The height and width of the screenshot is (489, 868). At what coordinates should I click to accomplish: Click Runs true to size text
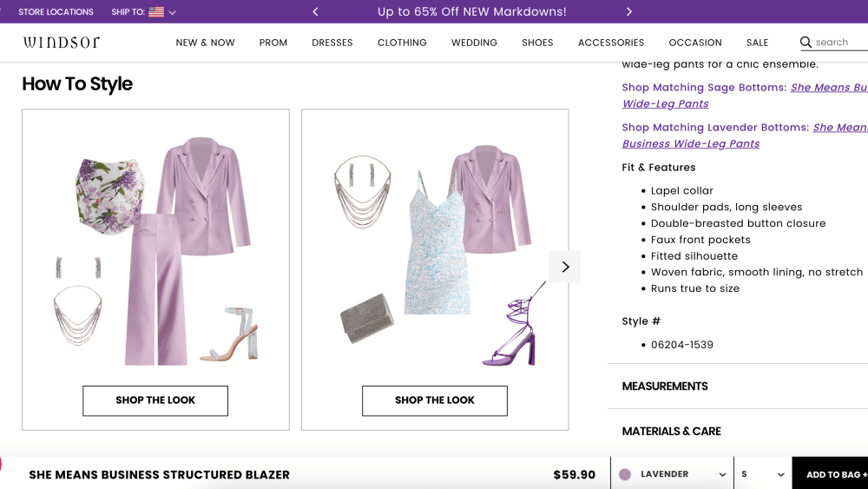[694, 288]
